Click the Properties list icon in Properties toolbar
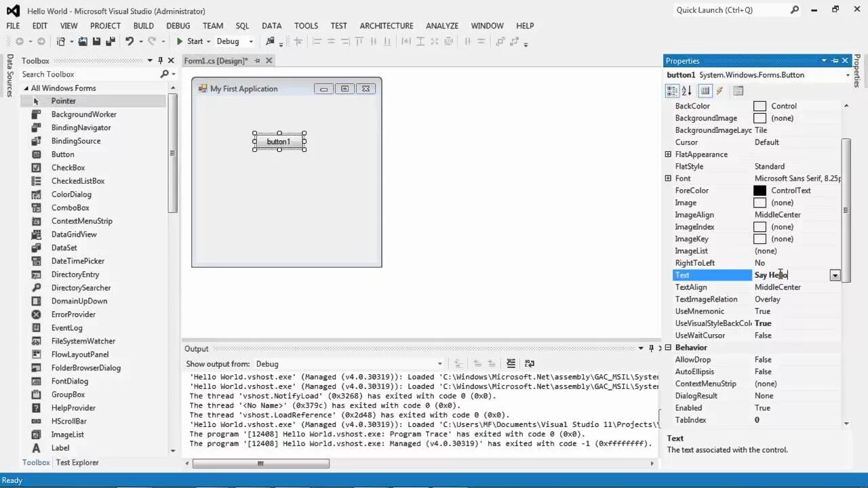The image size is (868, 488). (705, 90)
